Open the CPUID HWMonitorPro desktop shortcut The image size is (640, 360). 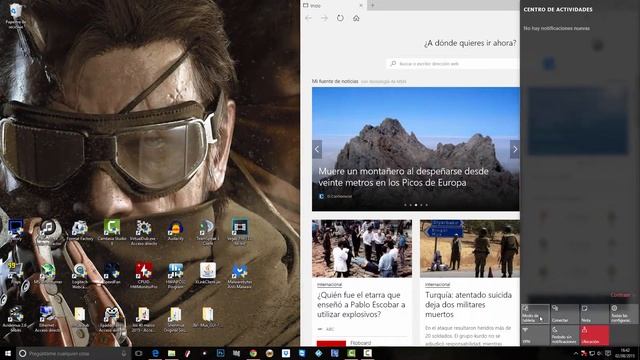[x=144, y=276]
